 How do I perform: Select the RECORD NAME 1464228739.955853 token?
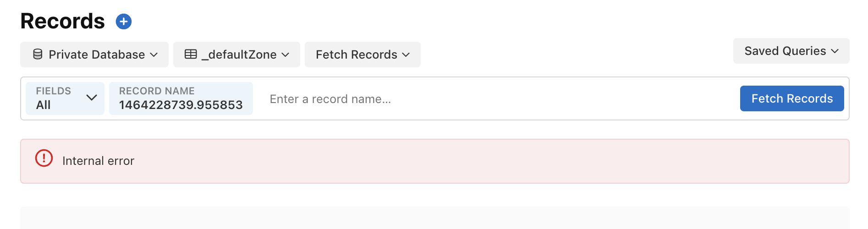pyautogui.click(x=181, y=98)
